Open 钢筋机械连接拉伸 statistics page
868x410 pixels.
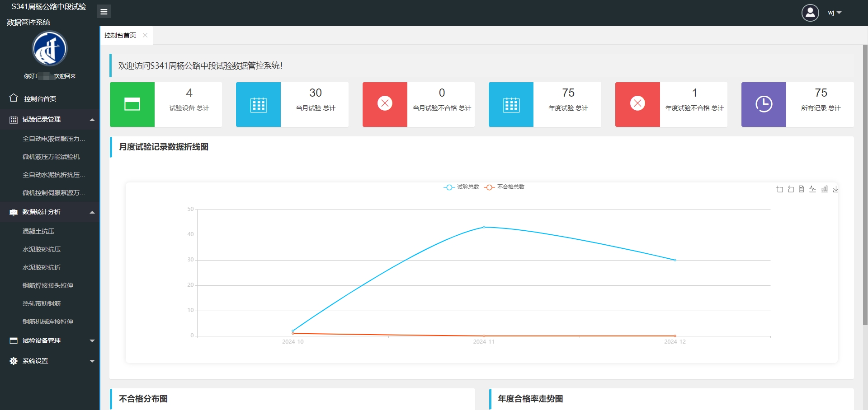coord(48,321)
